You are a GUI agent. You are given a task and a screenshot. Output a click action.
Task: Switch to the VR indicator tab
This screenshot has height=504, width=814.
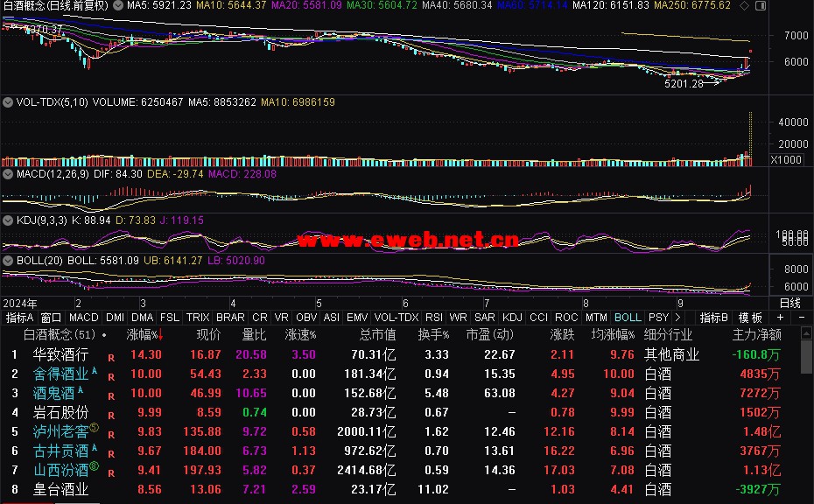281,317
